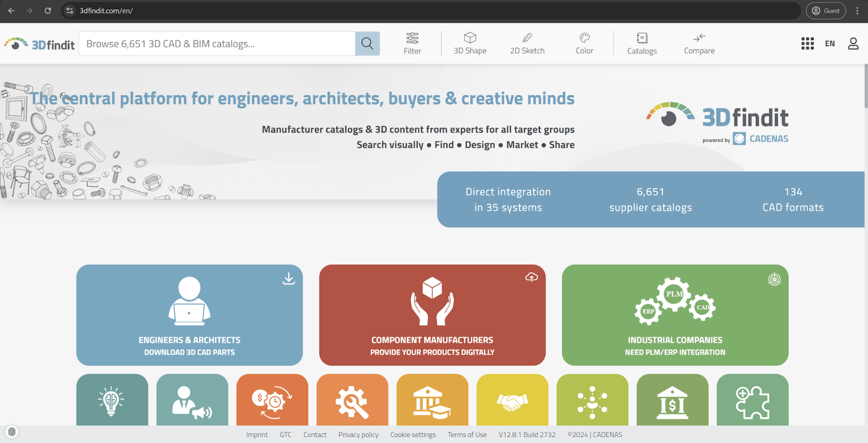Viewport: 868px width, 443px height.
Task: Click the magnifier search button
Action: pyautogui.click(x=367, y=43)
